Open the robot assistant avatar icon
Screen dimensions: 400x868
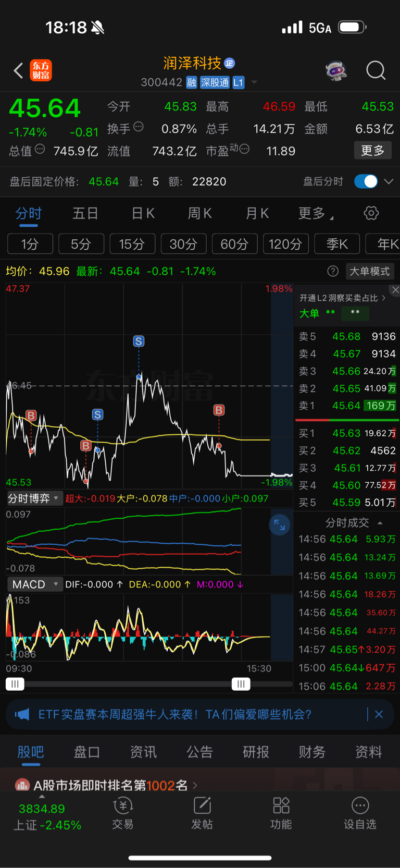336,70
